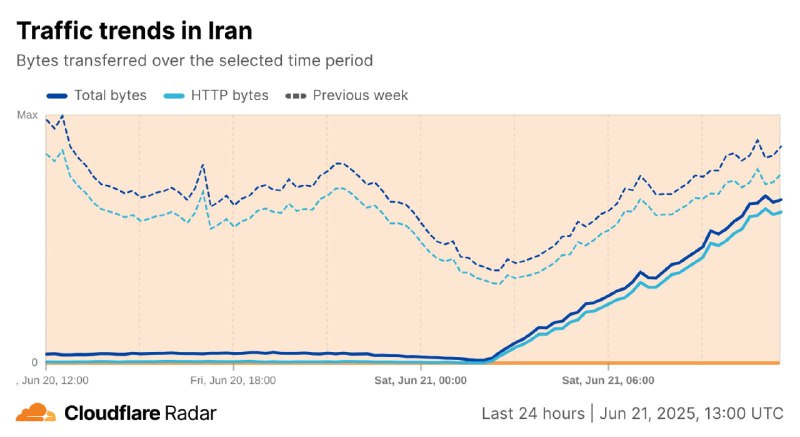The image size is (800, 437).
Task: Click the Max y-axis label
Action: tap(28, 115)
